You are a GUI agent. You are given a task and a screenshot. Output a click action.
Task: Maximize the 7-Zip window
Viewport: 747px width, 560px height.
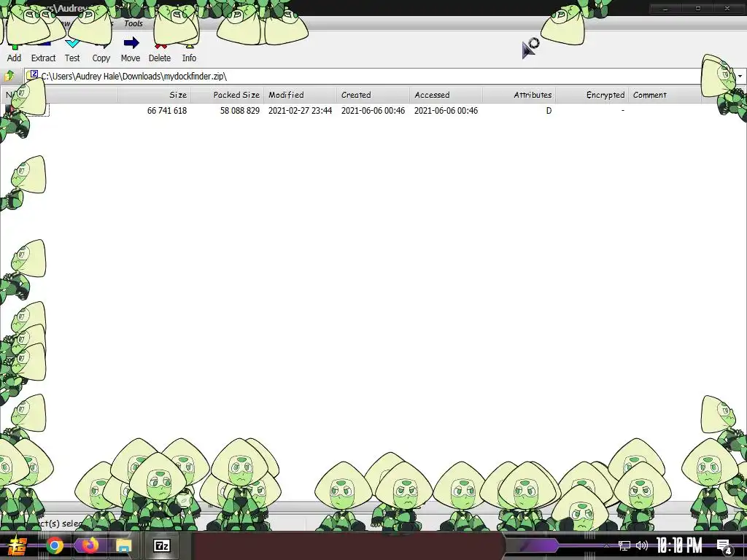click(698, 9)
